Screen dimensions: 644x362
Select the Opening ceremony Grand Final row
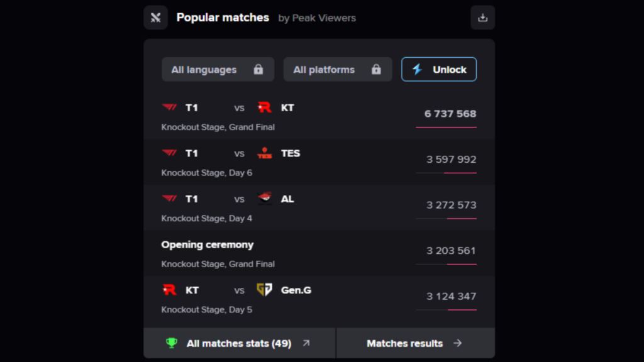point(314,253)
